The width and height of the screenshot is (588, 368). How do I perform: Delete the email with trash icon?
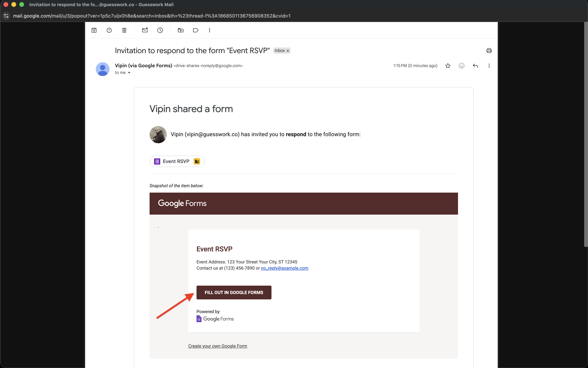tap(124, 30)
